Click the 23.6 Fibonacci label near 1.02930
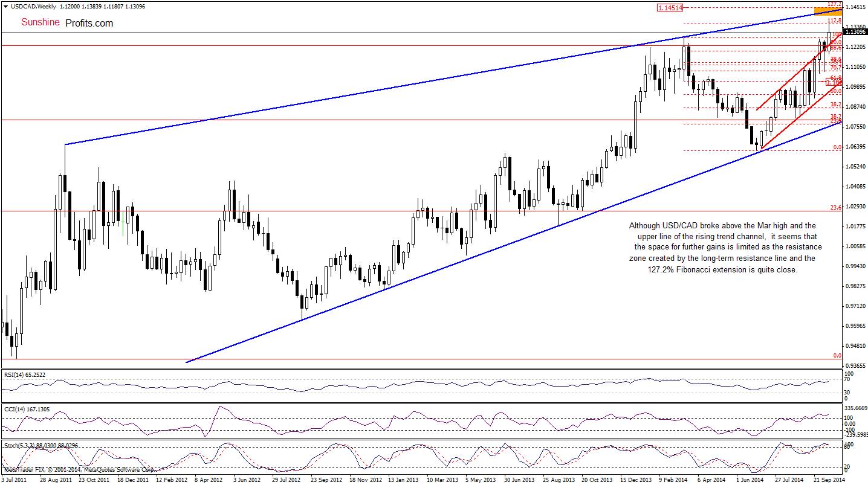Image resolution: width=868 pixels, height=485 pixels. point(836,208)
